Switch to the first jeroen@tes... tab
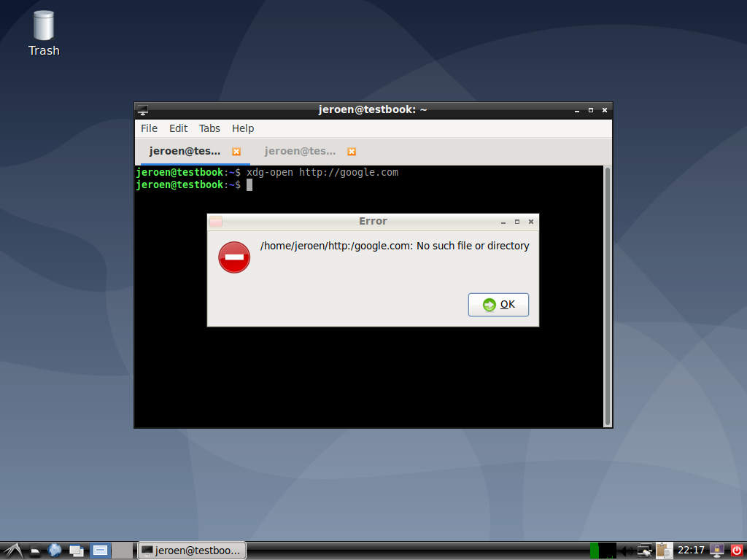Viewport: 747px width, 560px height. (x=185, y=152)
